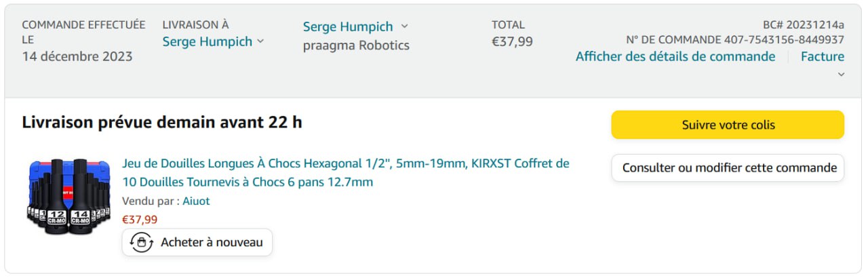Screen dimensions: 868x278
Task: Open the socket set product thumbnail
Action: coord(68,196)
